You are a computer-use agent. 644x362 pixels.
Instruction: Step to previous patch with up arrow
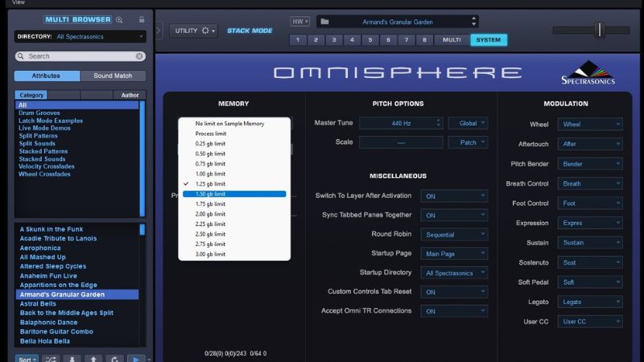pos(93,359)
